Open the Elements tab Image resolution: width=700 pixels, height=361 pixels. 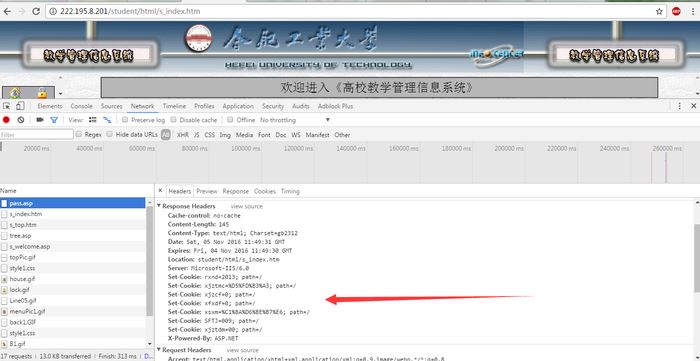50,106
